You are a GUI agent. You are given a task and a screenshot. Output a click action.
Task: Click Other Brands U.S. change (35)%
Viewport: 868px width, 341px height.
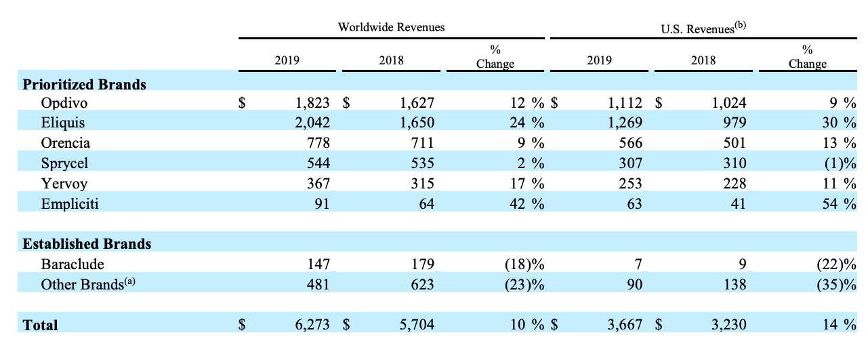[x=838, y=283]
